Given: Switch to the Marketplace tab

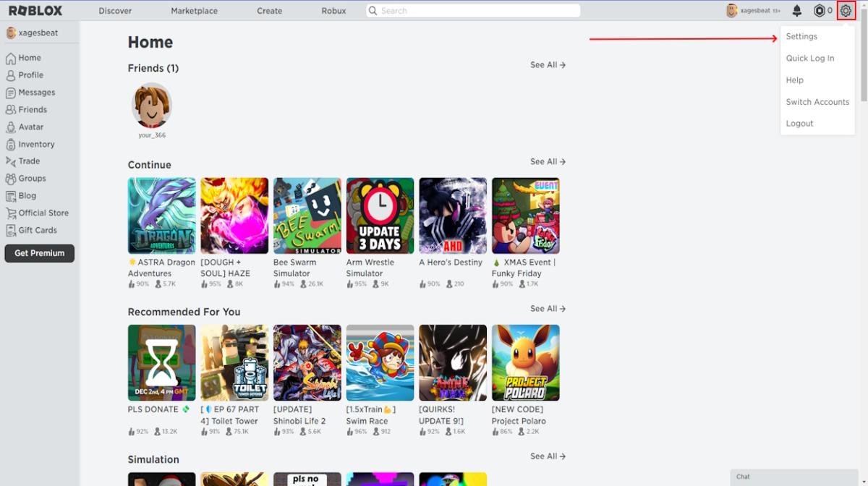Looking at the screenshot, I should (194, 10).
